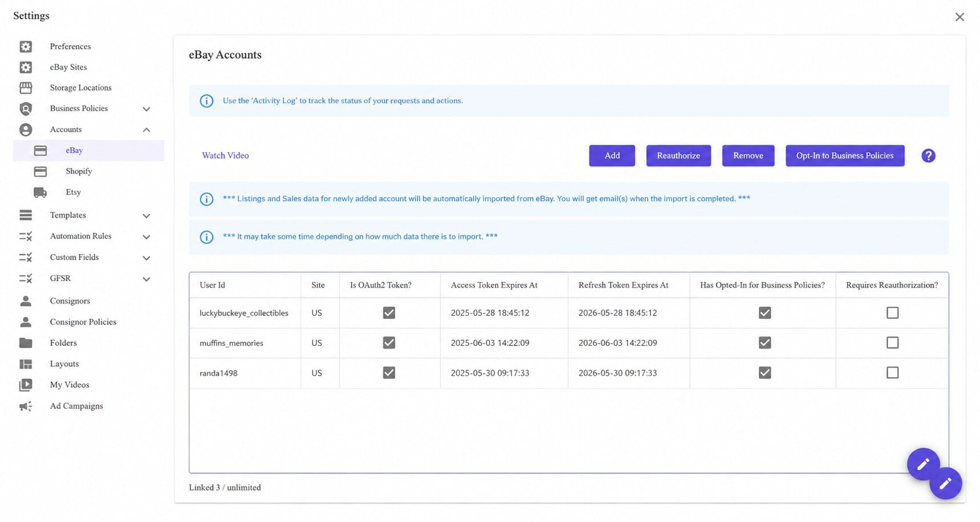Expand the GFSR chevron
The width and height of the screenshot is (980, 522).
tap(147, 279)
